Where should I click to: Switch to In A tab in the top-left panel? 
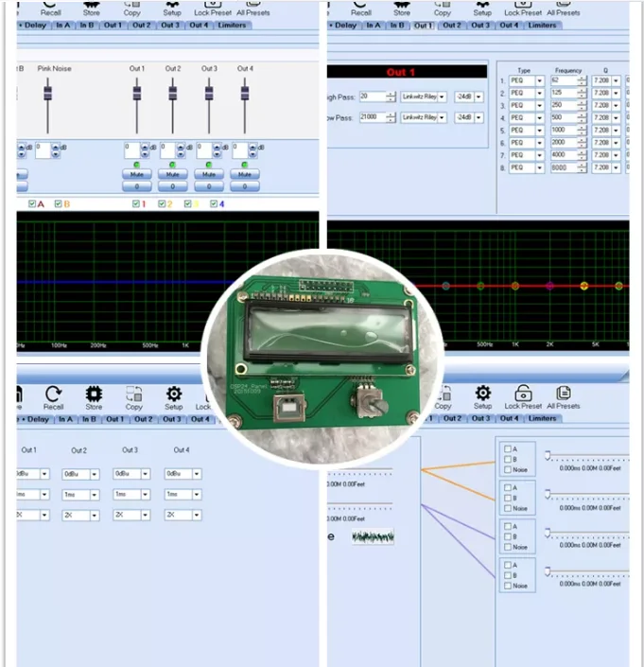tap(63, 26)
